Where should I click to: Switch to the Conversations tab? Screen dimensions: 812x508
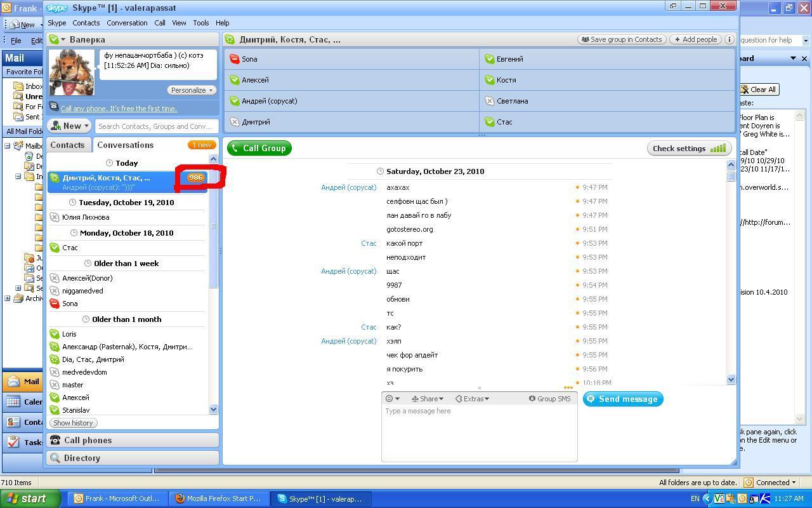125,145
